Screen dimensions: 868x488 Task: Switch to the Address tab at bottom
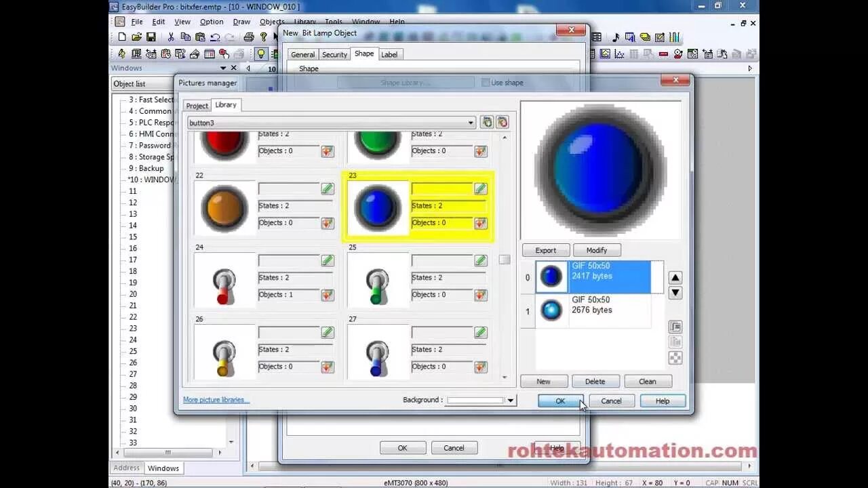[126, 468]
